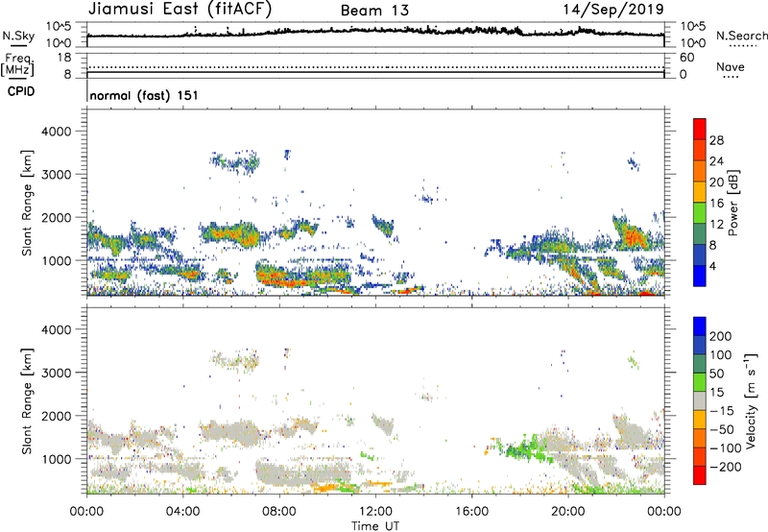Click '1000' on velocity panel range axis
768x532 pixels.
(56, 459)
